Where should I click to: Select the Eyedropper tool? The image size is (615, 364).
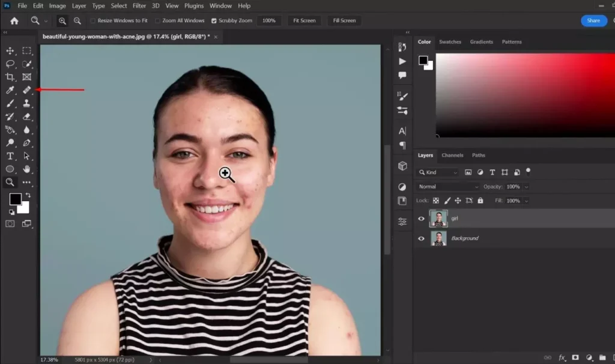pyautogui.click(x=10, y=90)
